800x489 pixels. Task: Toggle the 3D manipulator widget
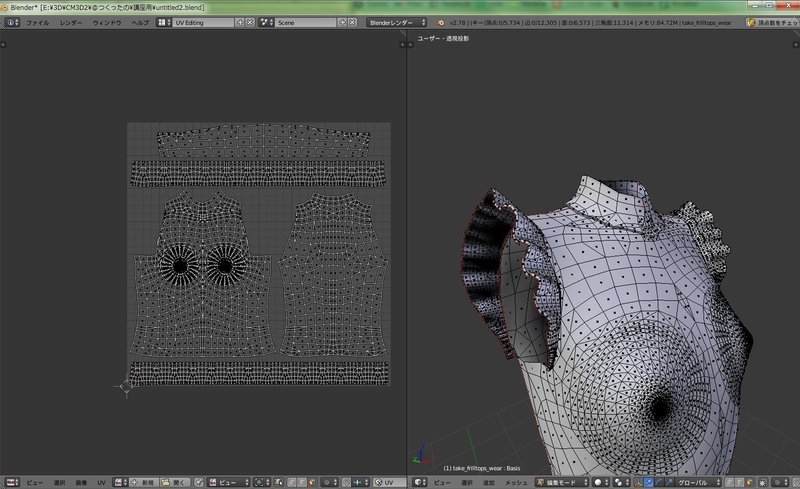[638, 482]
